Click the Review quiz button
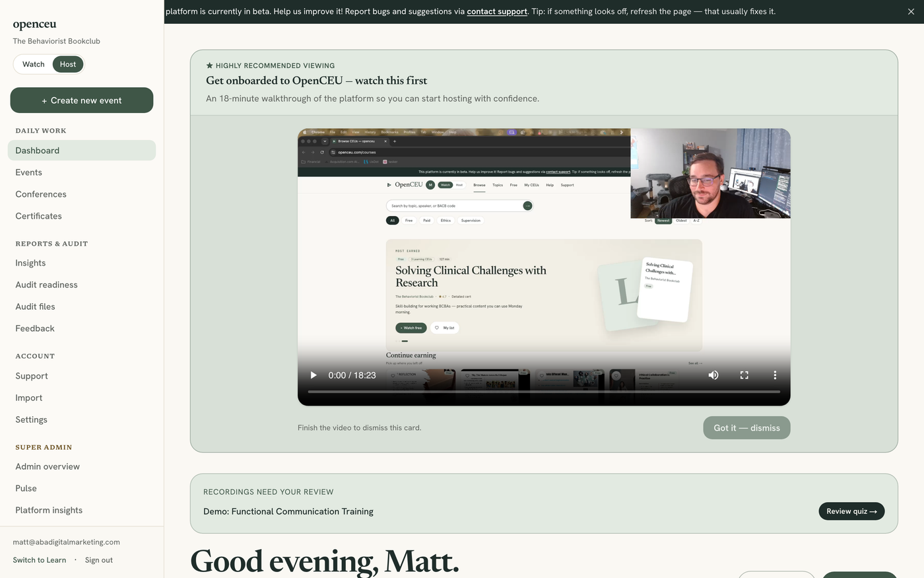Viewport: 924px width, 578px height. [851, 511]
